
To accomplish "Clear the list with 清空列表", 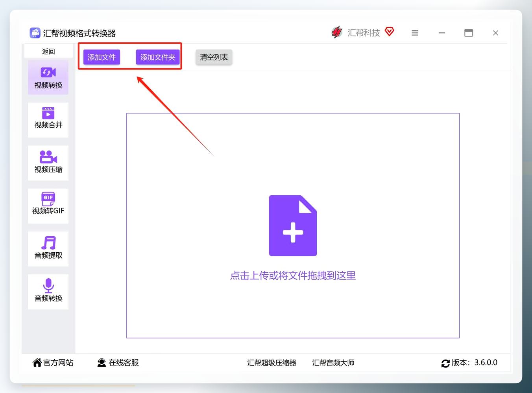I will [214, 57].
